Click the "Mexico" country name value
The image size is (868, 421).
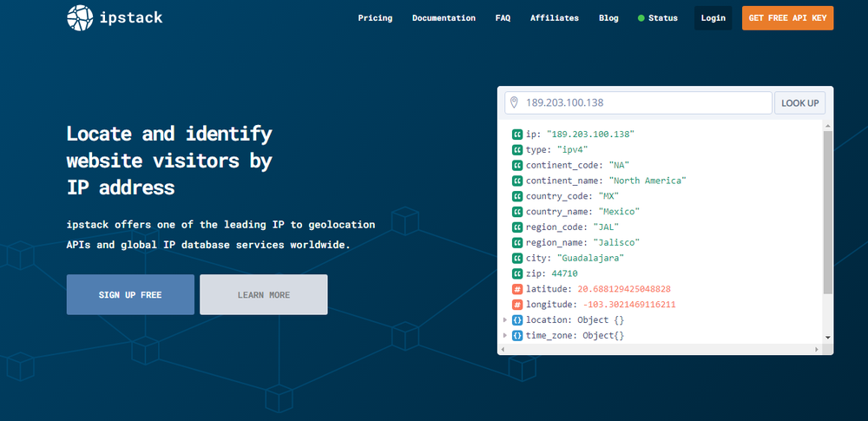(x=619, y=212)
